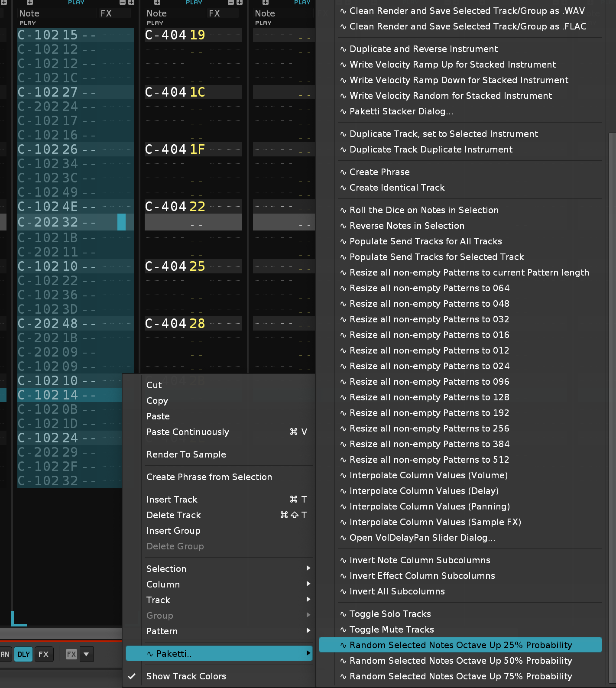Click the plus button right of second track's FX column

[x=239, y=3]
